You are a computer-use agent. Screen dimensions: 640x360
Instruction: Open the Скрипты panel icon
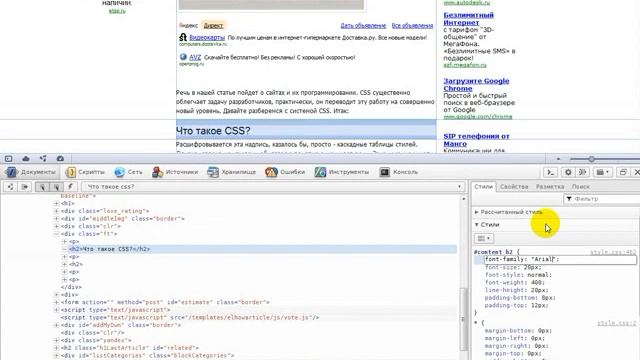tap(71, 172)
